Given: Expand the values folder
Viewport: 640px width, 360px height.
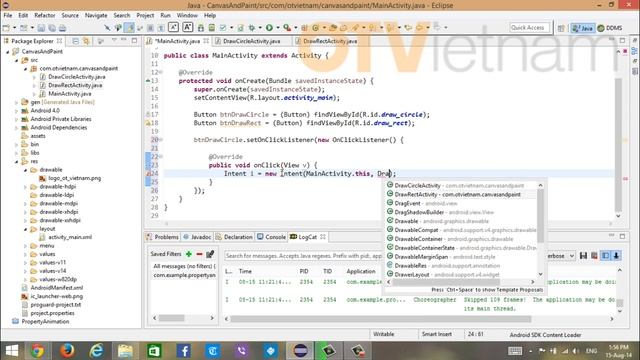Looking at the screenshot, I should (x=25, y=254).
